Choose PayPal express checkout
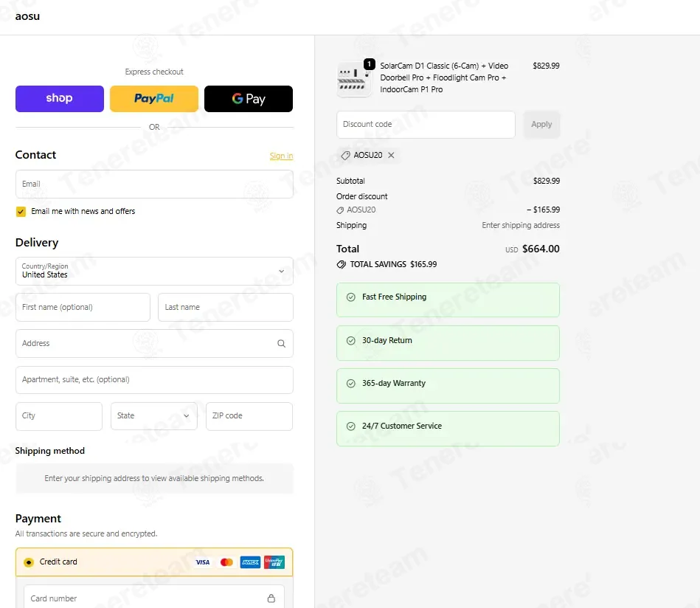This screenshot has height=608, width=700. [154, 99]
